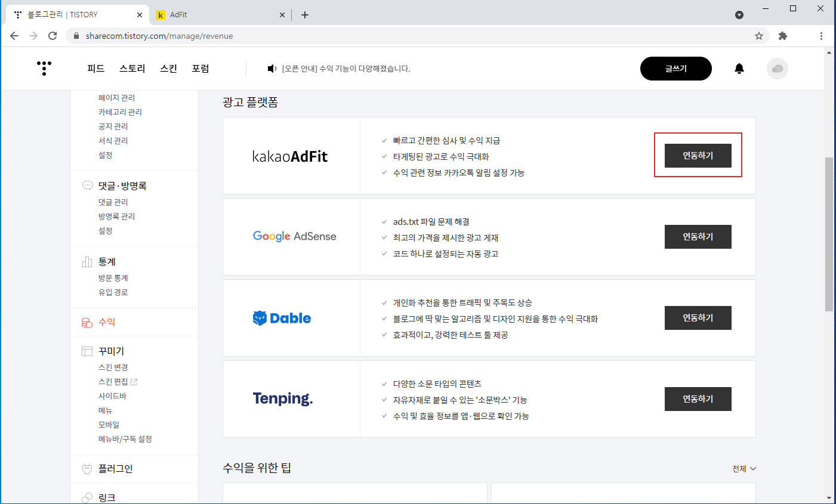Open 공지 관리 in sidebar
This screenshot has height=504, width=836.
tap(113, 126)
